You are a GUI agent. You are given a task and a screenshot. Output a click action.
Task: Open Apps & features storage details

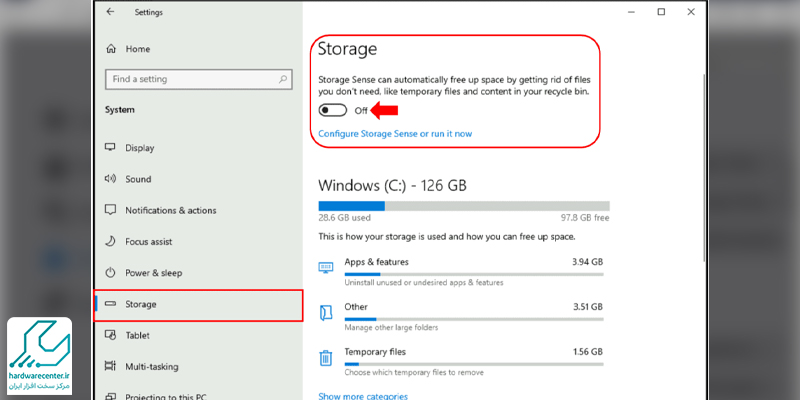coord(461,271)
